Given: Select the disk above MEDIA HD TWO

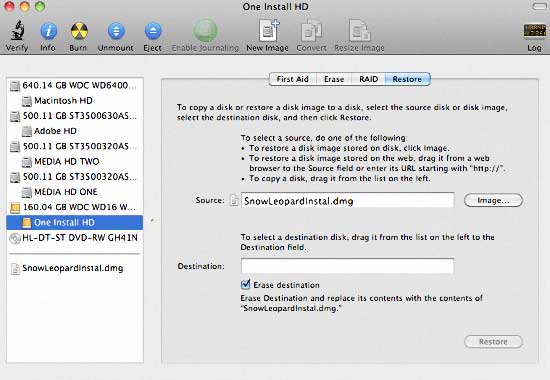Looking at the screenshot, I should pyautogui.click(x=75, y=146).
